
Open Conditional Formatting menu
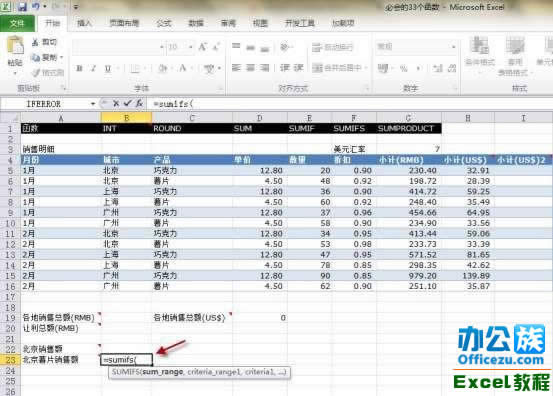click(x=480, y=55)
